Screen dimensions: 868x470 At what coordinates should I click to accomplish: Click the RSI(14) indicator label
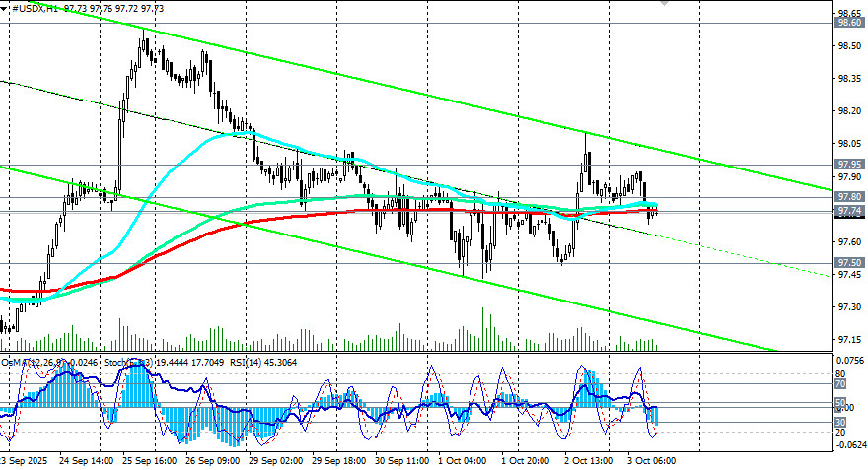tap(247, 363)
